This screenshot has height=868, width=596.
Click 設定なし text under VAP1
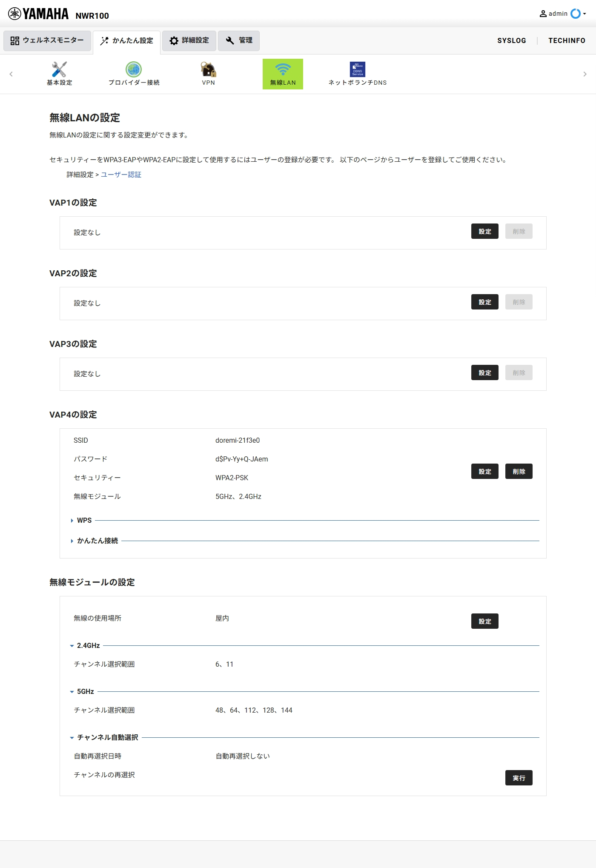point(87,232)
